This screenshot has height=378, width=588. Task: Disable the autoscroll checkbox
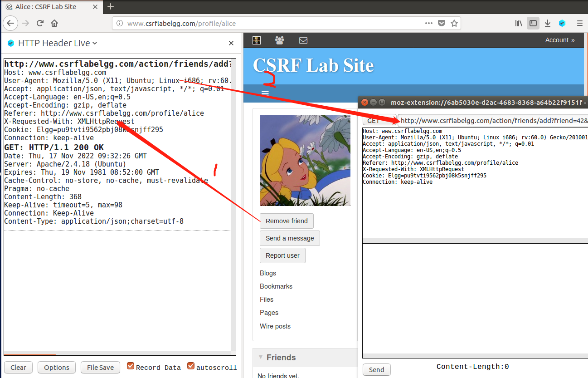point(191,366)
